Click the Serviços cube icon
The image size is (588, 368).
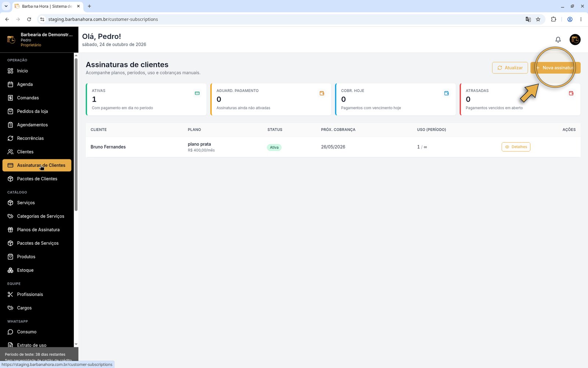(10, 203)
